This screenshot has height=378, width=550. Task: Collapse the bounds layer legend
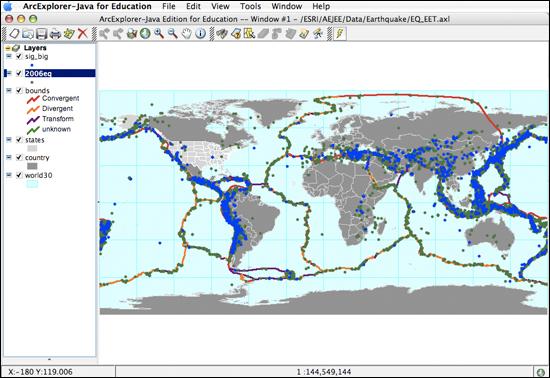tap(9, 90)
